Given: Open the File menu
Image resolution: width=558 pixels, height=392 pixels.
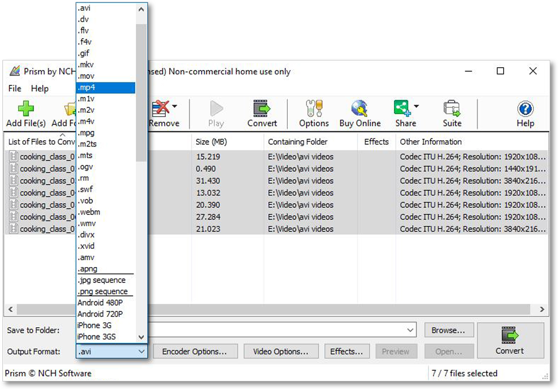Looking at the screenshot, I should (x=14, y=89).
